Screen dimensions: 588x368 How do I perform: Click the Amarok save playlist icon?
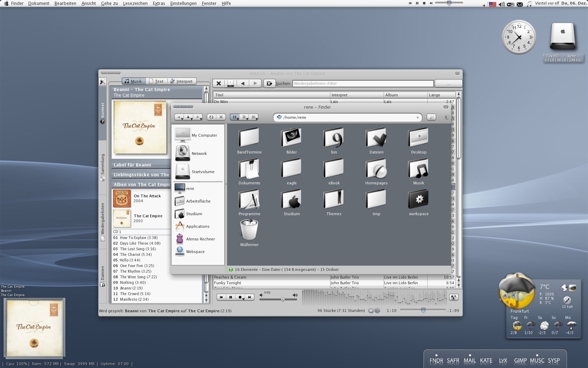pos(231,83)
